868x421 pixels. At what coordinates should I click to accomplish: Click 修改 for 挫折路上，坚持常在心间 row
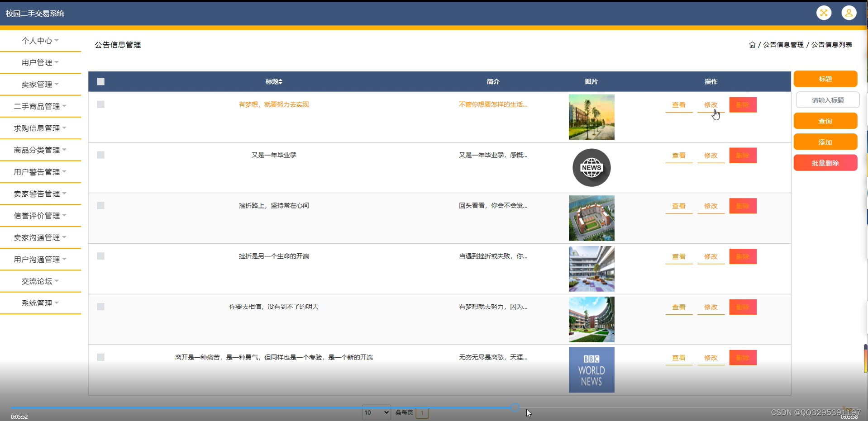coord(711,206)
